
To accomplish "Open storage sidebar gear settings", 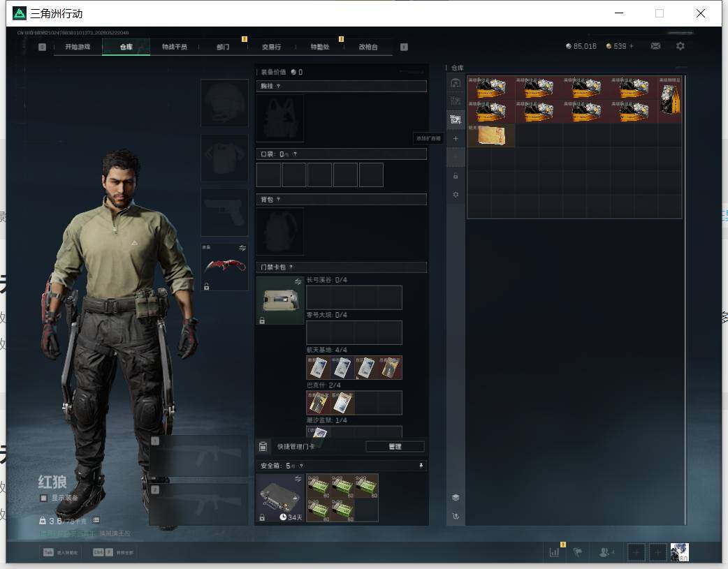I will 456,195.
